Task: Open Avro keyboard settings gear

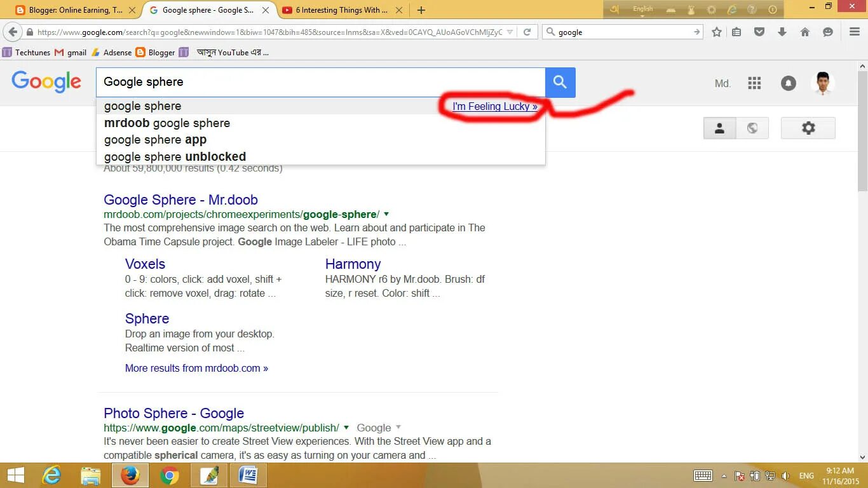Action: [x=711, y=10]
